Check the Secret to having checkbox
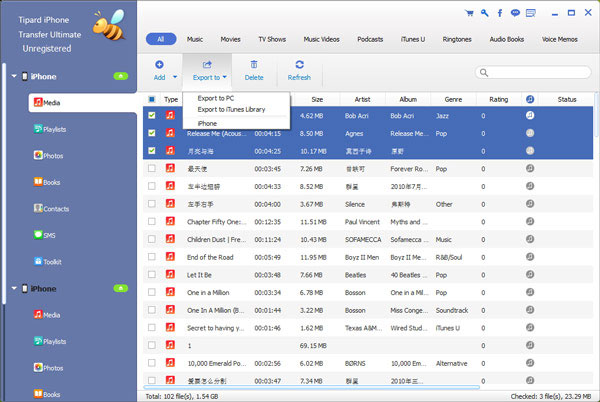Screen dimensions: 600x402 click(x=152, y=327)
